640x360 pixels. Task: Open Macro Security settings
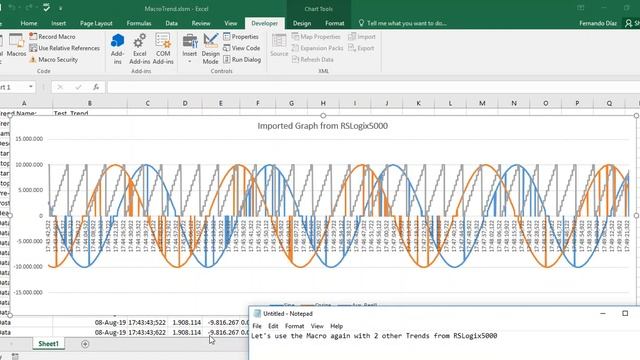click(53, 60)
